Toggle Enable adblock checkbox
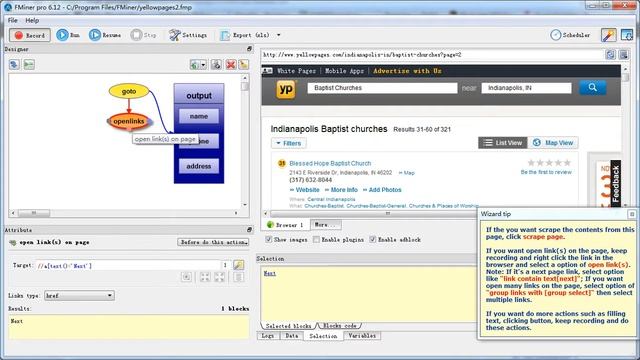Image resolution: width=640 pixels, height=360 pixels. (373, 240)
